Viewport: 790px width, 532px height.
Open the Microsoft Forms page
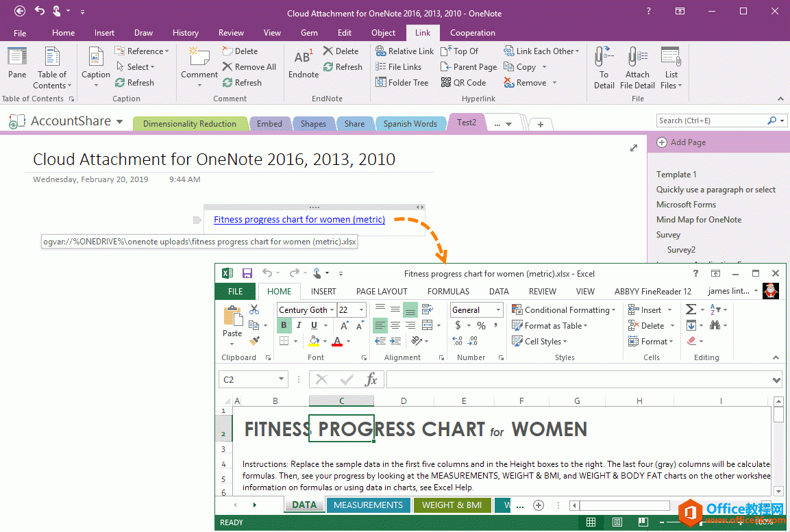pos(686,204)
